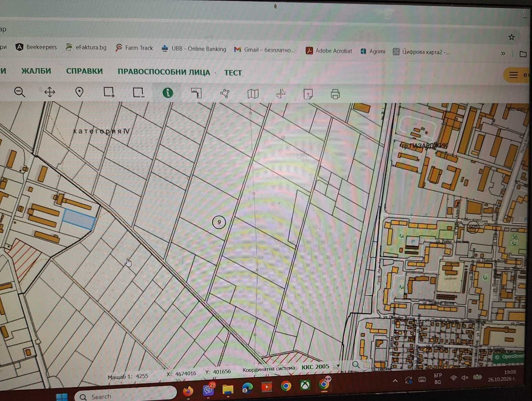Open Firefox from the taskbar
Screen dimensions: 532x401
point(188,391)
